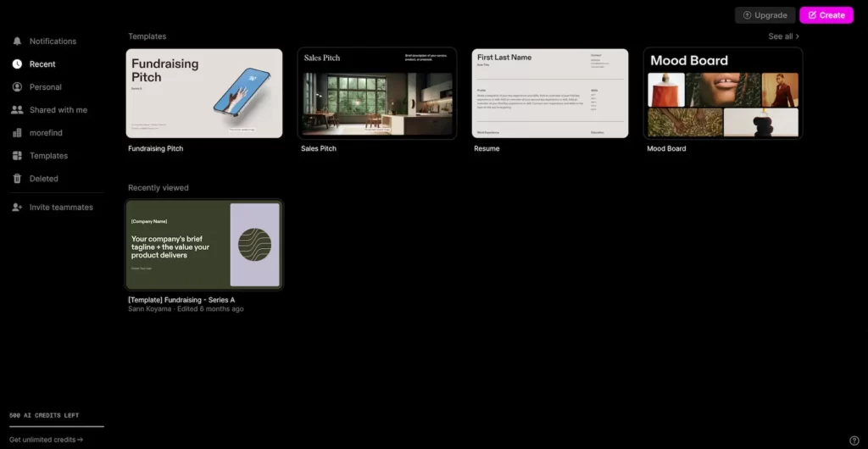This screenshot has width=868, height=449.
Task: Open the help question mark icon
Action: tap(854, 441)
